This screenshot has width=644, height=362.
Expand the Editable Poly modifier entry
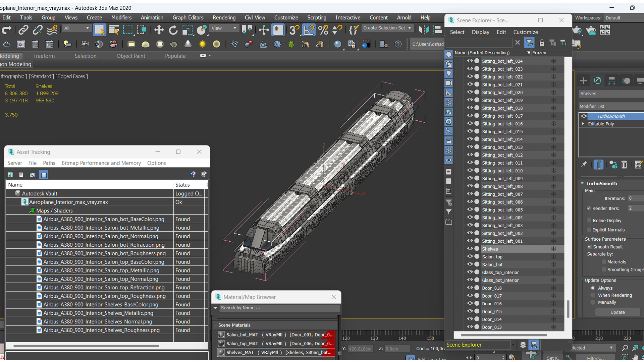(x=583, y=124)
